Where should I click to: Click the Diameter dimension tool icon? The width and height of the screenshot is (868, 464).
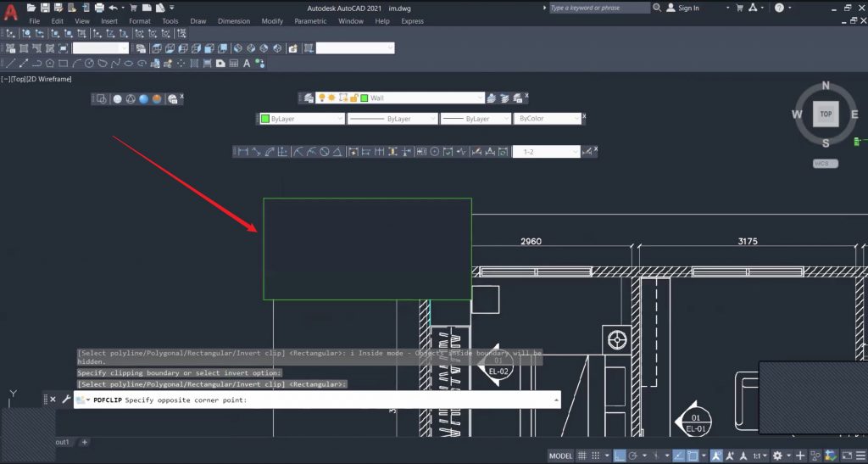coord(325,152)
